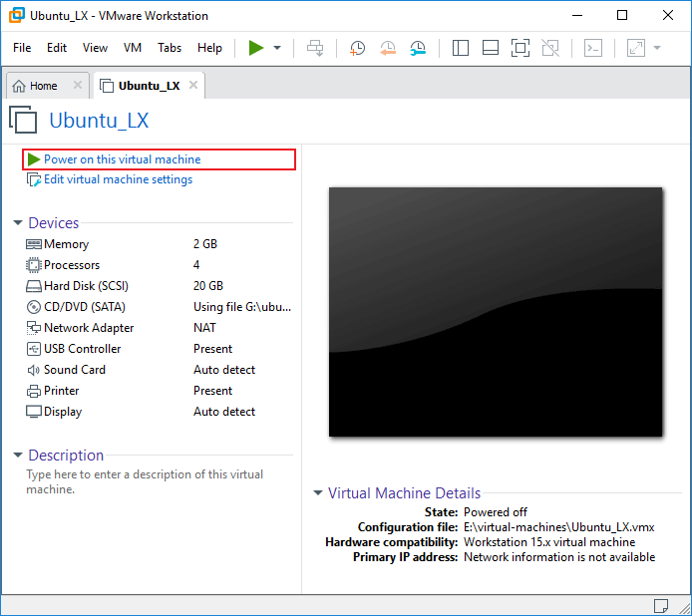The width and height of the screenshot is (692, 616).
Task: Click the message log icon in status bar
Action: (661, 606)
